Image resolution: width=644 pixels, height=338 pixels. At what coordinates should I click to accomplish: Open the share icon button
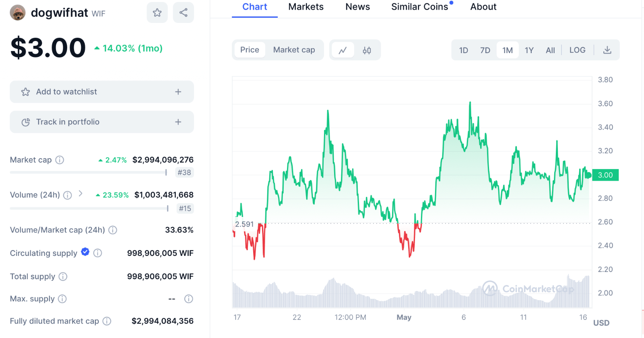tap(184, 12)
